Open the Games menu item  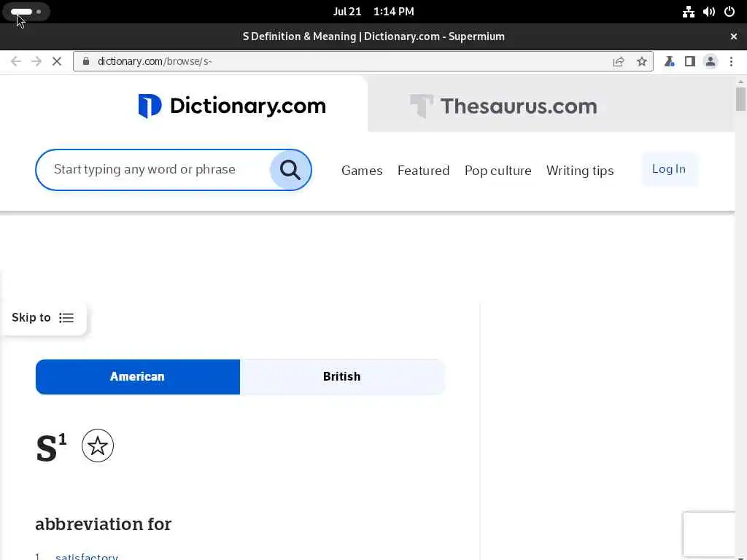pyautogui.click(x=362, y=171)
